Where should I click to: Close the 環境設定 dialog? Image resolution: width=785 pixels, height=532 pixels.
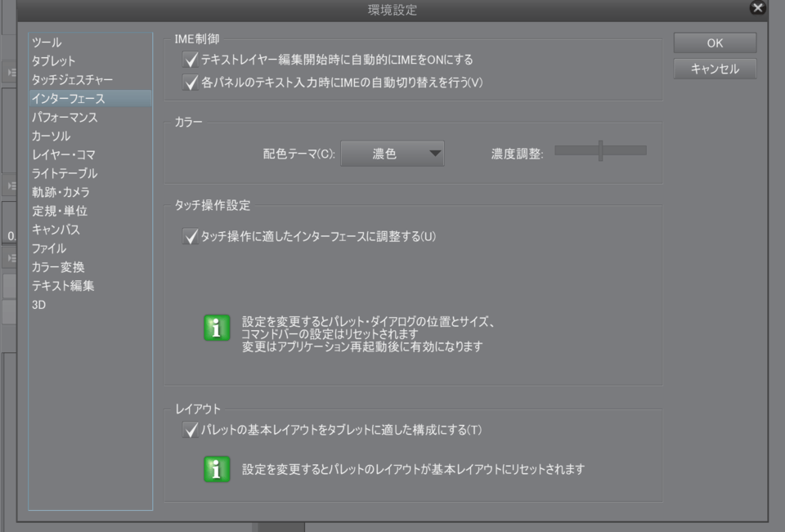758,7
